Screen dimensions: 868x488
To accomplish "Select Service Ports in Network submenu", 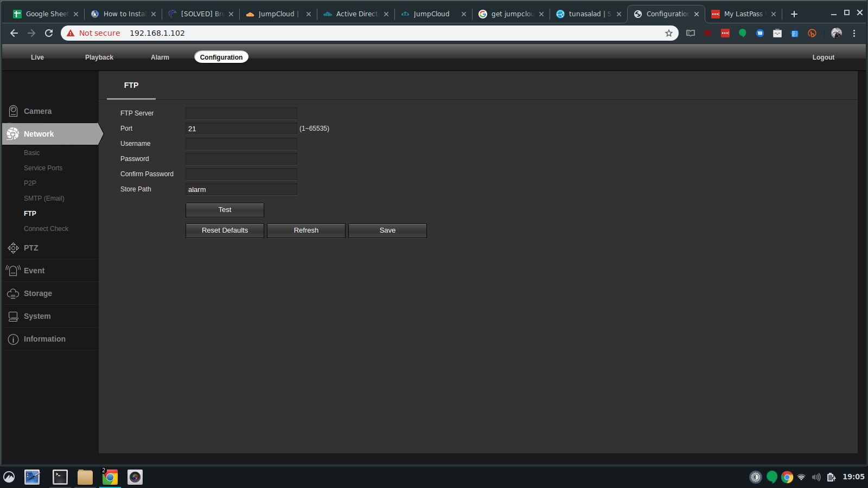I will 43,168.
